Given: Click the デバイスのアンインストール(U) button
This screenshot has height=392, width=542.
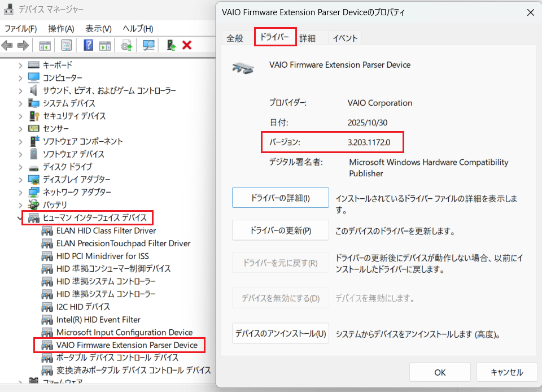Looking at the screenshot, I should tap(280, 333).
